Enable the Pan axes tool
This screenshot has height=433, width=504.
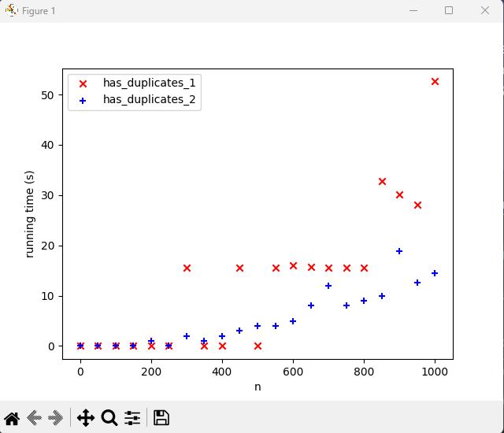click(86, 418)
